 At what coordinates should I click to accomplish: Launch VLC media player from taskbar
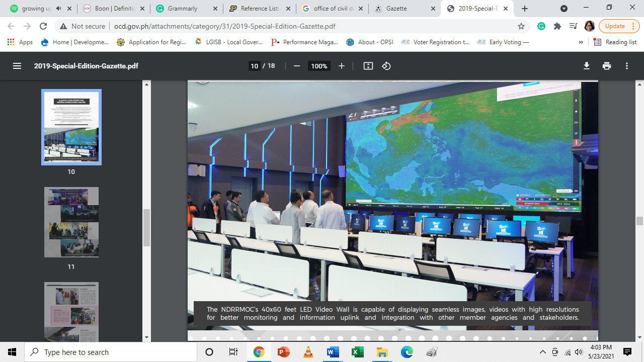[308, 352]
